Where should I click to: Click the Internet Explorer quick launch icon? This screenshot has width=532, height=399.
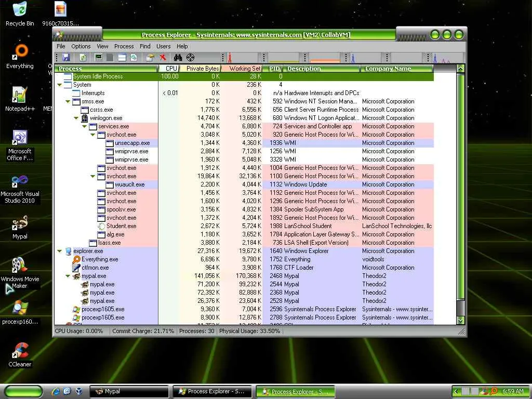pos(55,391)
